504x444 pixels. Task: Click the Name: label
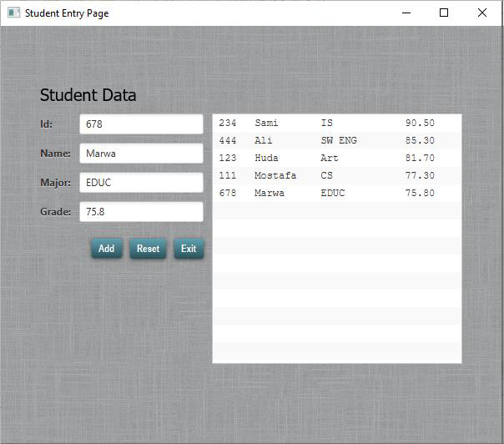pos(55,154)
